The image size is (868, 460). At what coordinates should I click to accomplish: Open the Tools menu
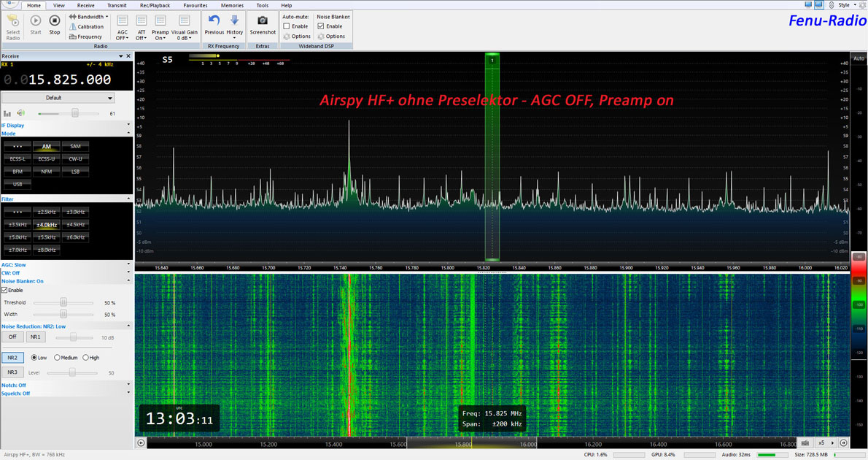click(x=262, y=5)
